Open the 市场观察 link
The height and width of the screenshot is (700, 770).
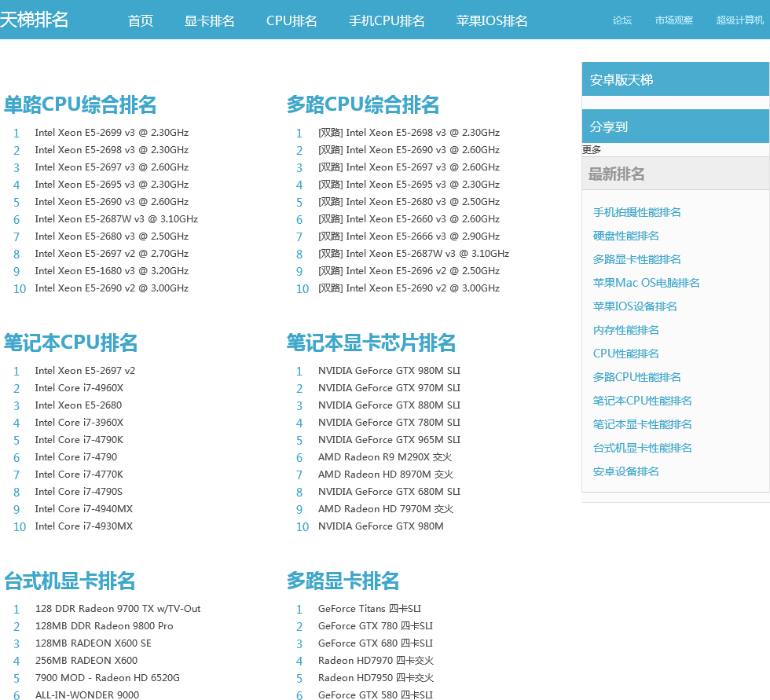[x=674, y=20]
